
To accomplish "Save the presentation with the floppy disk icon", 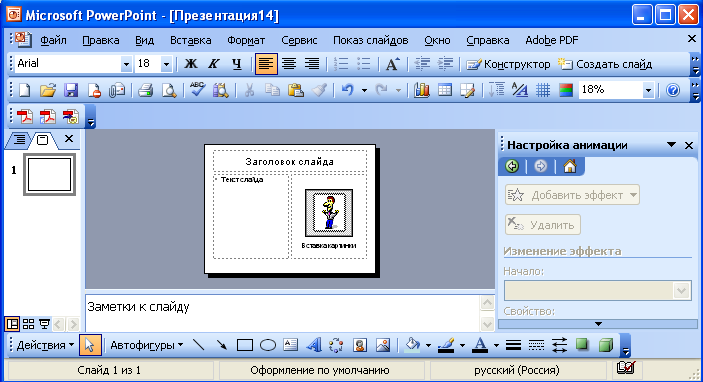I will [71, 90].
